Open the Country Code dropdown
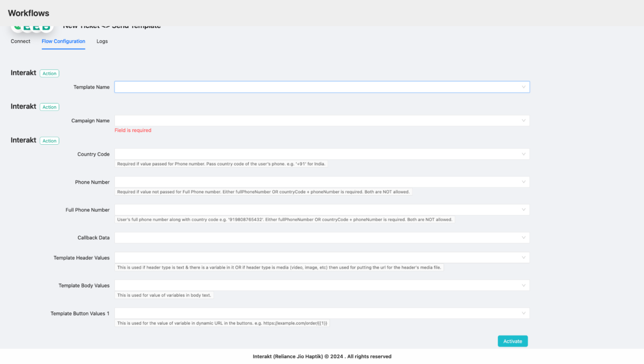The image size is (644, 364). pyautogui.click(x=523, y=154)
